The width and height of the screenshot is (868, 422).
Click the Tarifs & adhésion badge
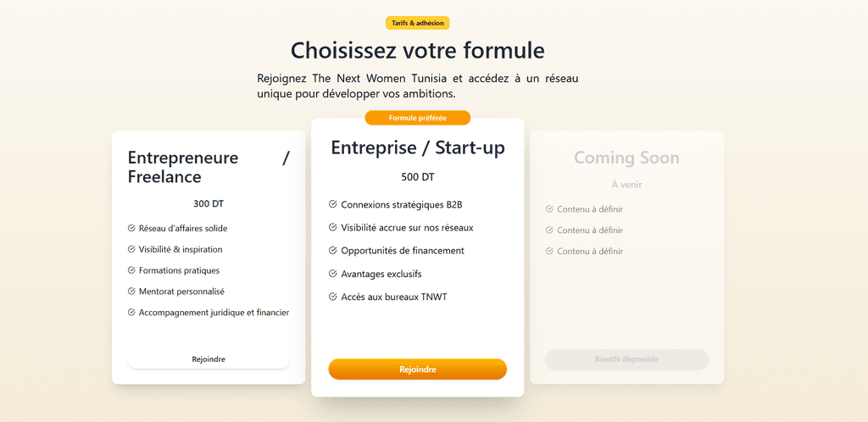[x=417, y=23]
